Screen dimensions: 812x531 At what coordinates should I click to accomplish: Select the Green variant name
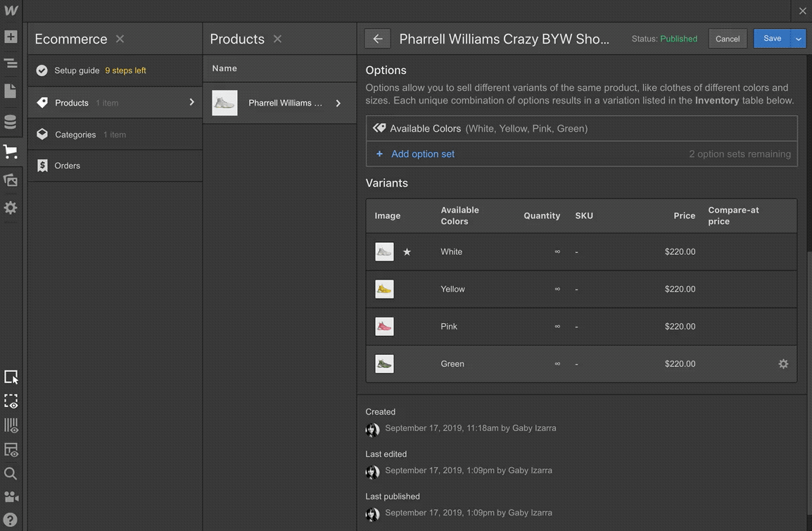click(x=452, y=363)
